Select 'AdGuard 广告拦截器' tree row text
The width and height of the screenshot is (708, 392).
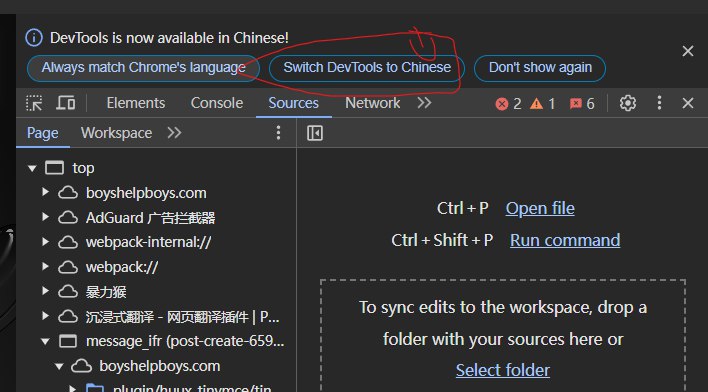click(x=150, y=218)
